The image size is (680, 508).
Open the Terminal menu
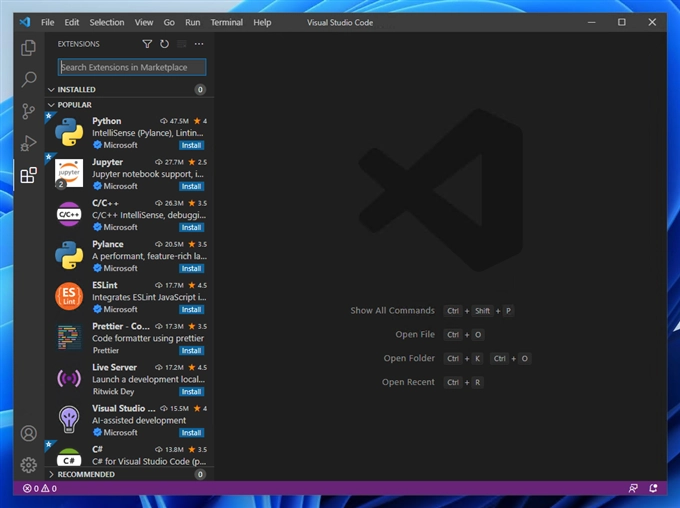227,22
